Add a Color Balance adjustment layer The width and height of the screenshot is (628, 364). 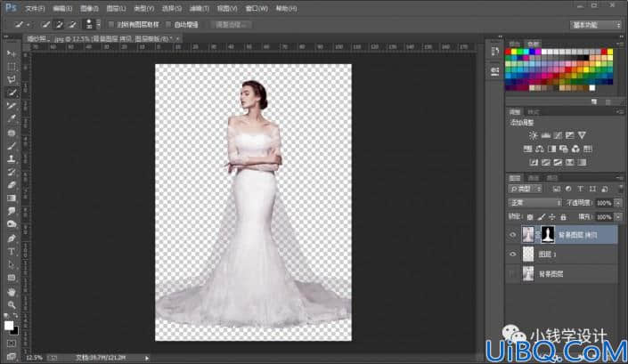coord(540,149)
